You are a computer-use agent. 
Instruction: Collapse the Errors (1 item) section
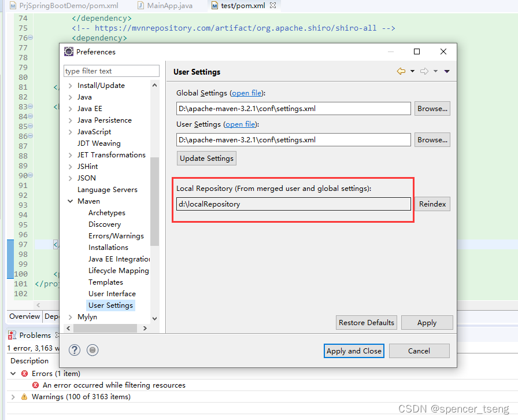(13, 373)
